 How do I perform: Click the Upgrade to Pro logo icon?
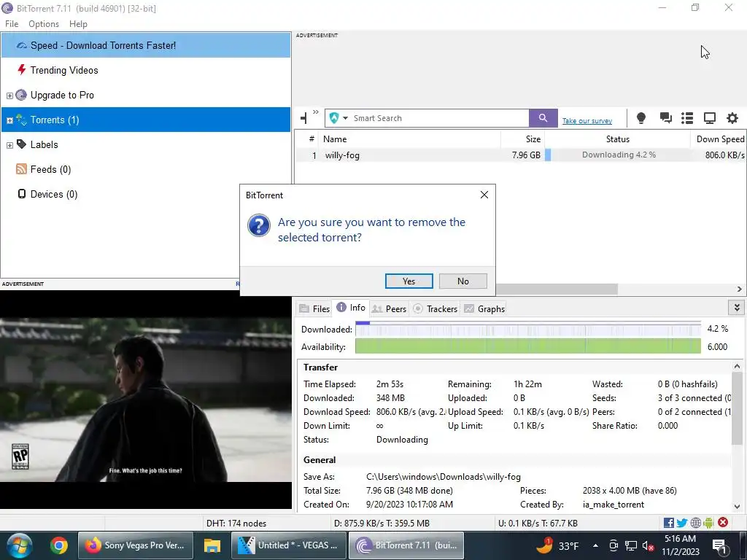tap(21, 95)
